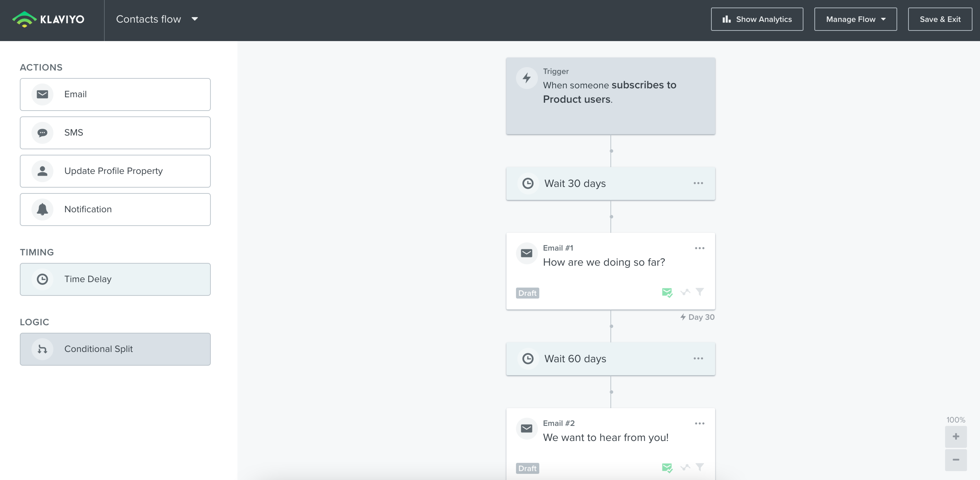
Task: Click the Email #2 Draft status badge
Action: click(527, 468)
